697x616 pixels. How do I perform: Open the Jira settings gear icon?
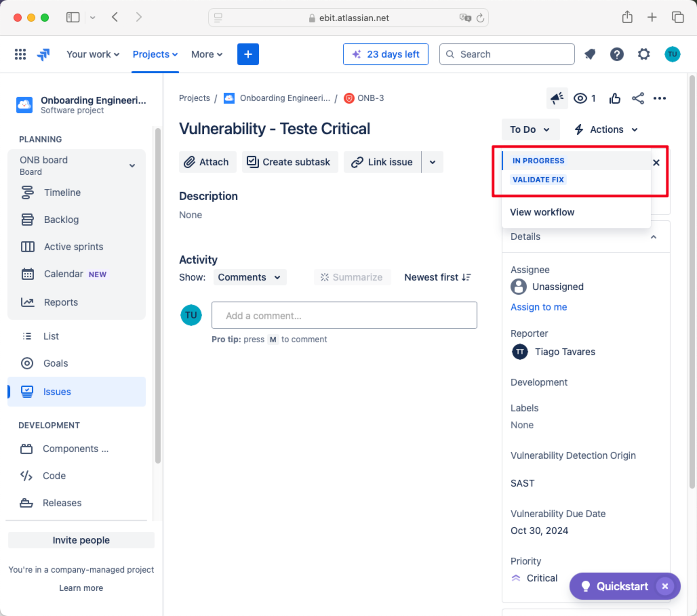[x=643, y=54]
